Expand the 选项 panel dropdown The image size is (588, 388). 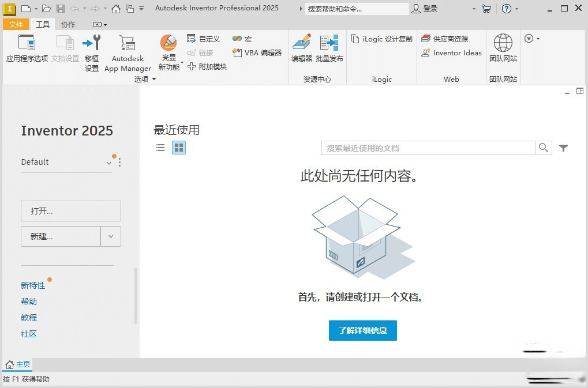point(153,79)
